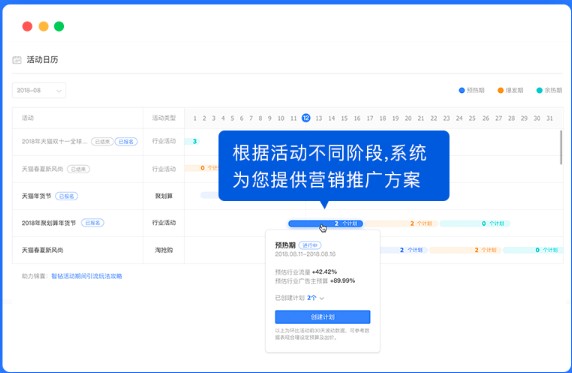This screenshot has height=373, width=572.
Task: Click the 聚划算 activity type cell
Action: coord(164,196)
